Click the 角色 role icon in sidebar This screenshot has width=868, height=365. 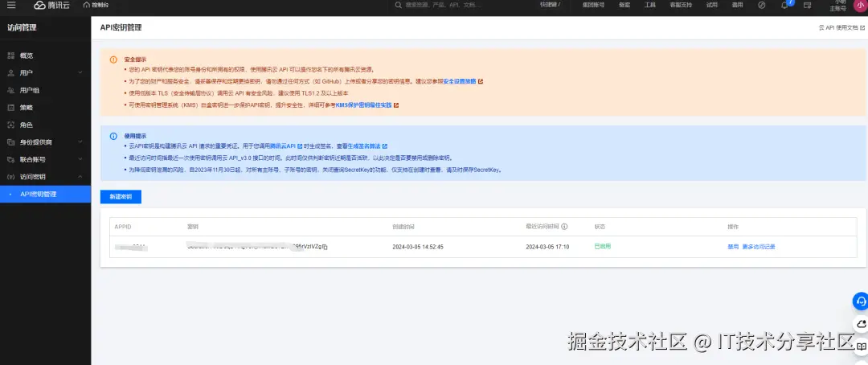click(10, 125)
